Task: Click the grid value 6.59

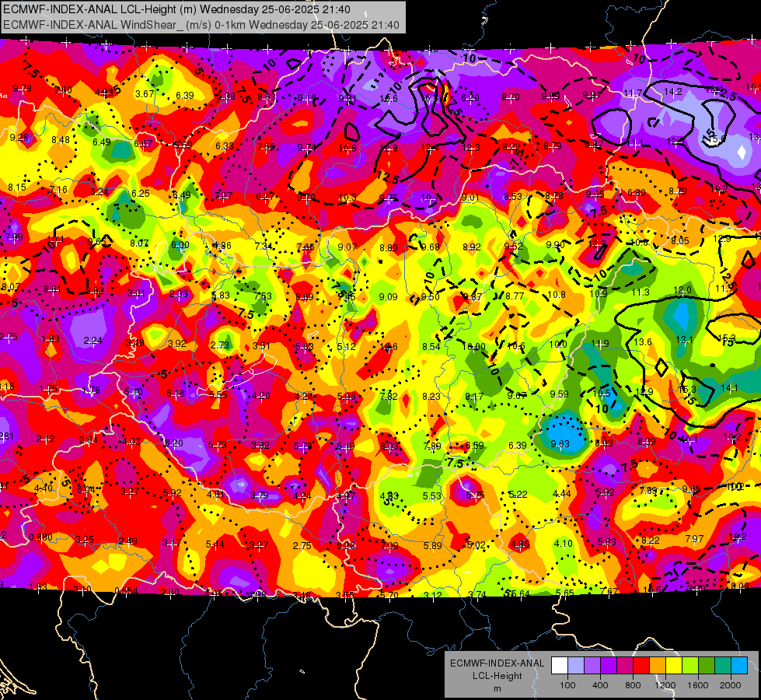Action: (x=475, y=446)
